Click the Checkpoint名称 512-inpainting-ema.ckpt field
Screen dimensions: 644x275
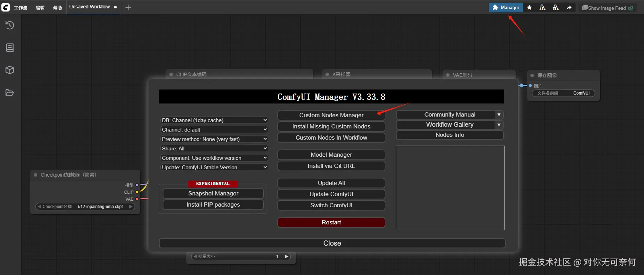tap(85, 207)
